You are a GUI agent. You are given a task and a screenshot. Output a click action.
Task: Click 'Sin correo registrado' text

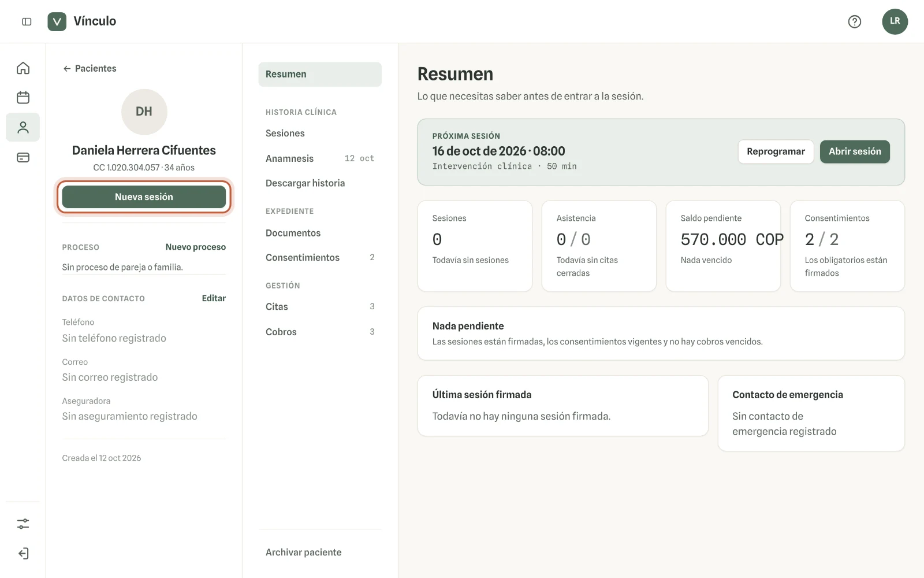coord(110,377)
